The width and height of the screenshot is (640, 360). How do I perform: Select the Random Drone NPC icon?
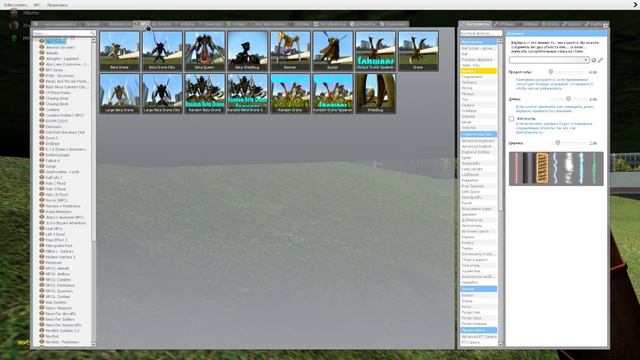(x=290, y=93)
